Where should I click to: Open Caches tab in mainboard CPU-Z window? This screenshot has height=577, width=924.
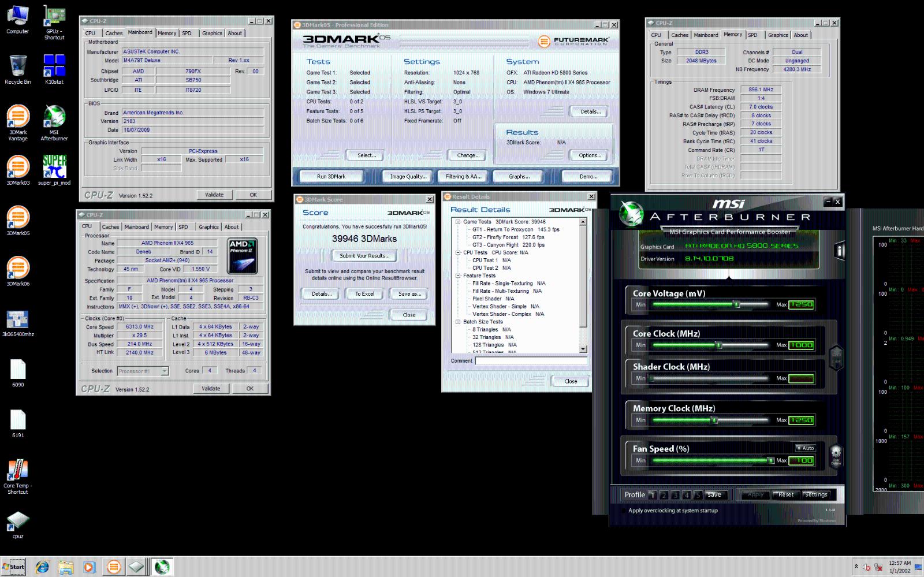click(114, 33)
